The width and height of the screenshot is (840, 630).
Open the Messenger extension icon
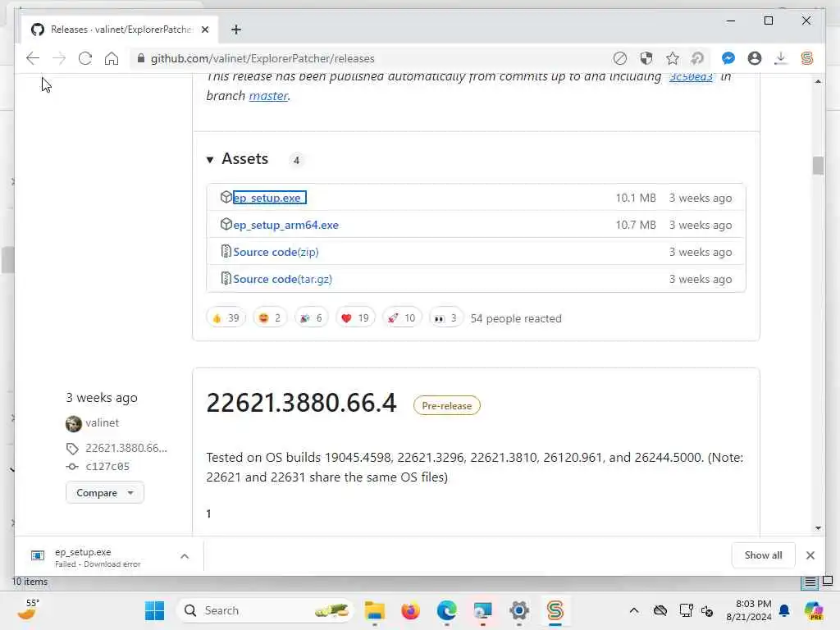[728, 58]
